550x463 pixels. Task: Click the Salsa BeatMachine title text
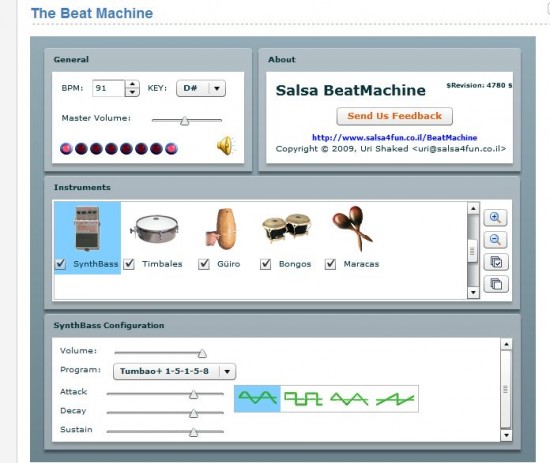click(350, 90)
